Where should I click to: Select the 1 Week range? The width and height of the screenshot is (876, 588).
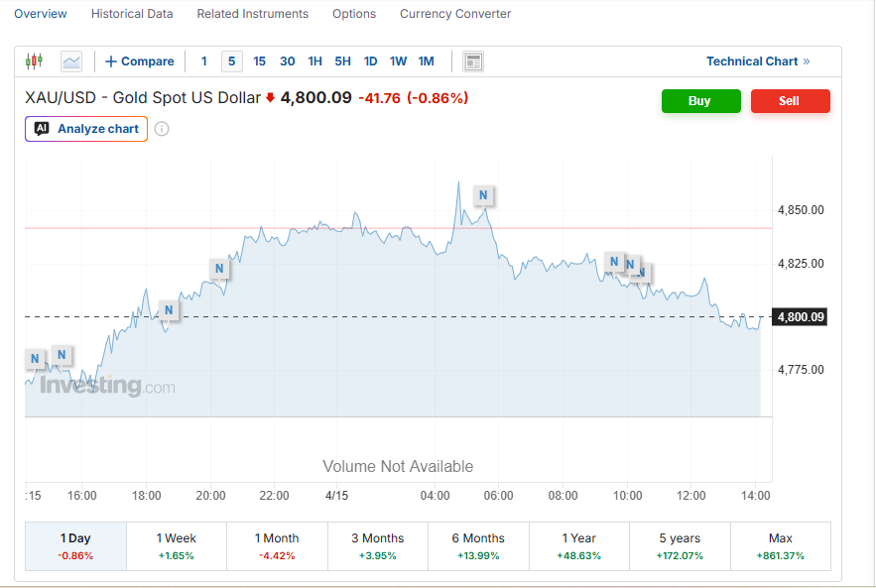(177, 545)
